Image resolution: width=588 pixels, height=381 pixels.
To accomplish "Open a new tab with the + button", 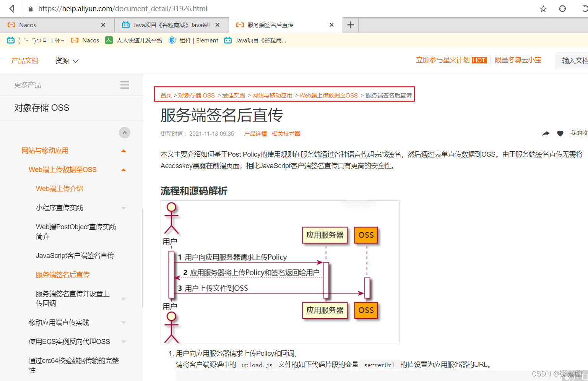I will tap(350, 24).
